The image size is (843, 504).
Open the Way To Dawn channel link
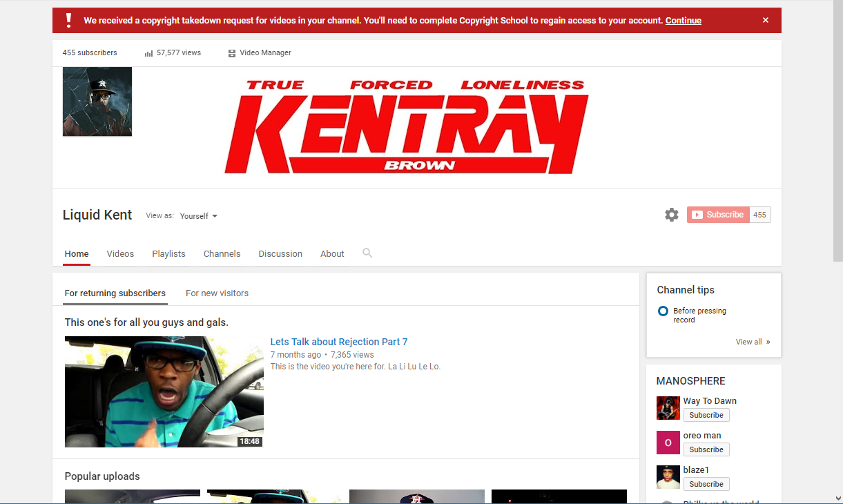coord(710,401)
